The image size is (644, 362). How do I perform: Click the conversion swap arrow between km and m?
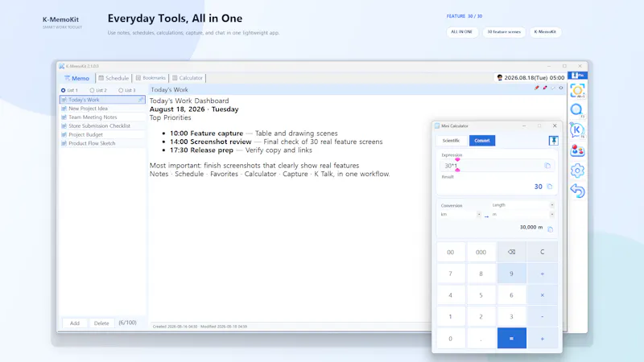[x=486, y=216]
